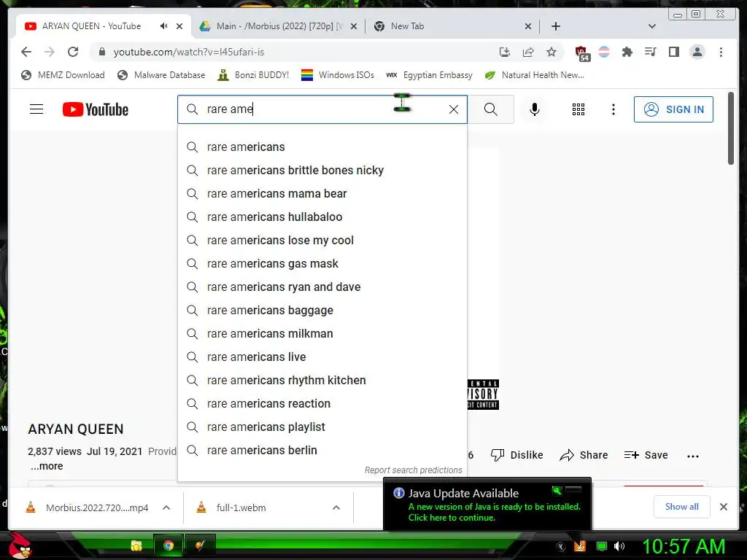Screen dimensions: 747x560
Task: Click Show all downloads
Action: pos(682,507)
